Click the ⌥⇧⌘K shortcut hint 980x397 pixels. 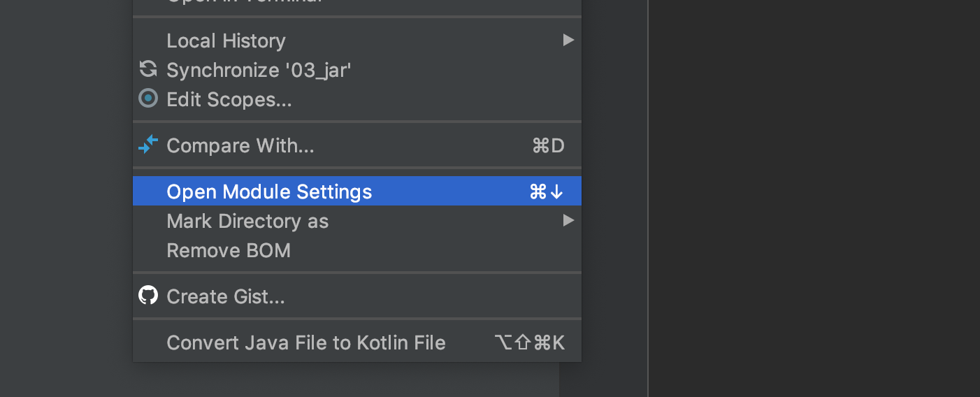pos(529,342)
